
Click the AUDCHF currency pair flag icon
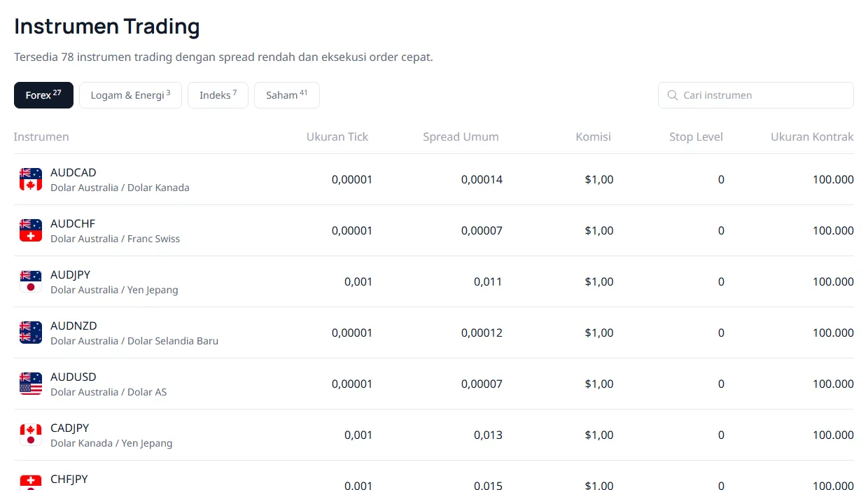point(31,230)
